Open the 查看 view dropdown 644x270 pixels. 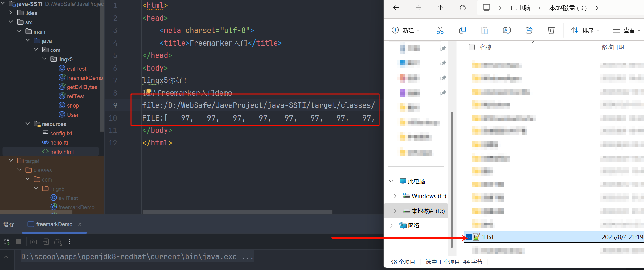pos(627,30)
